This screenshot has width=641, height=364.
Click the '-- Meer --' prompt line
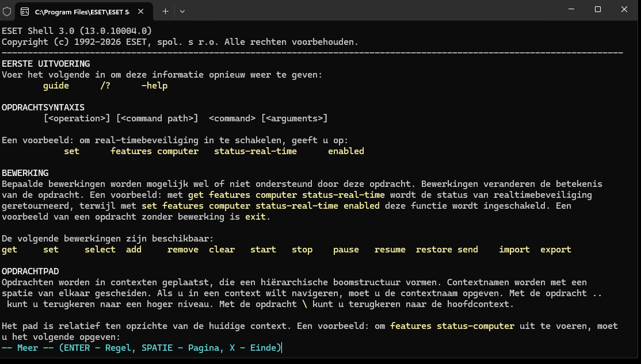pyautogui.click(x=142, y=348)
